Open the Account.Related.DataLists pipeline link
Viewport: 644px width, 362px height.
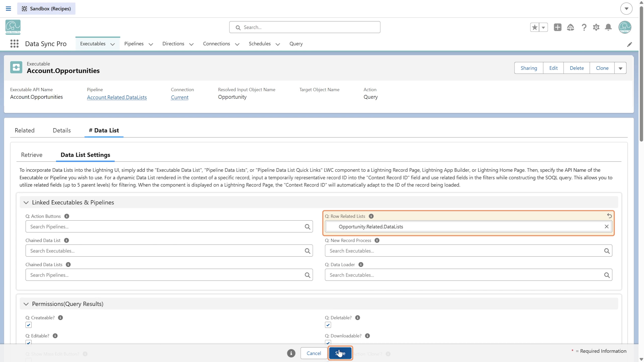pyautogui.click(x=117, y=97)
